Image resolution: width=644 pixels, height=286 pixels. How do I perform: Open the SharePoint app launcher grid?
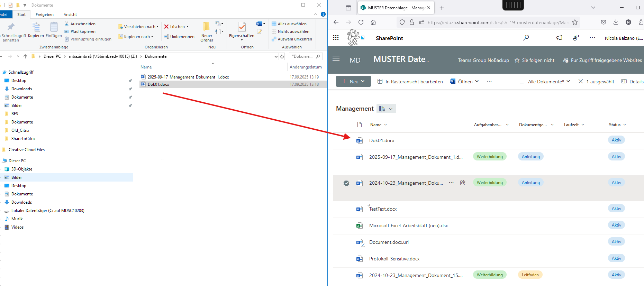336,38
